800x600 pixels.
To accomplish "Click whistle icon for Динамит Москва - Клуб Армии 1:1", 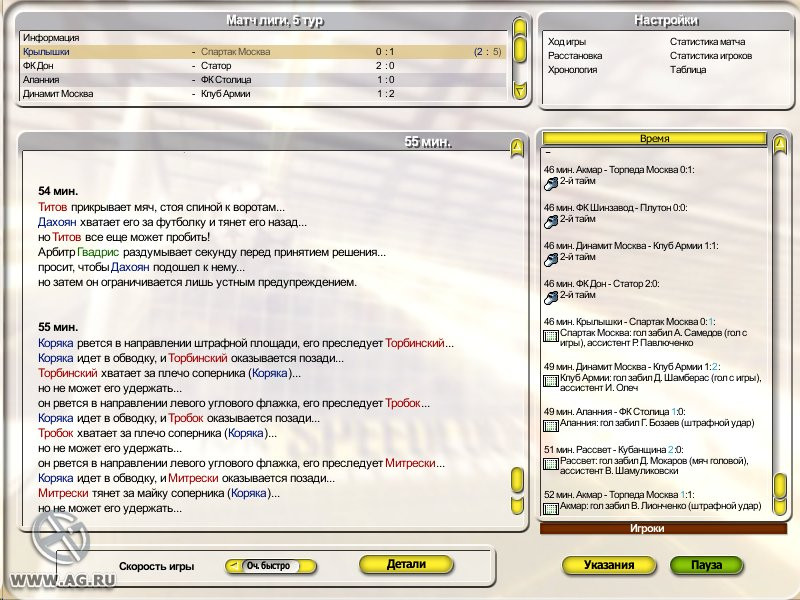I will [x=551, y=260].
